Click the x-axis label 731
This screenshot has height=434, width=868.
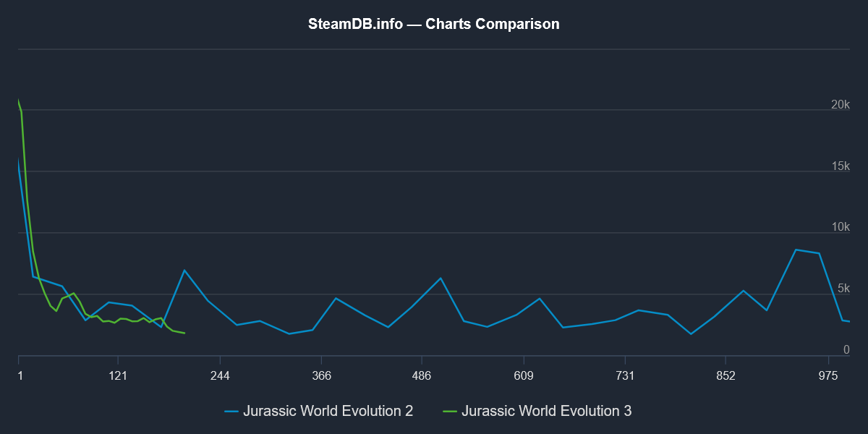[625, 376]
